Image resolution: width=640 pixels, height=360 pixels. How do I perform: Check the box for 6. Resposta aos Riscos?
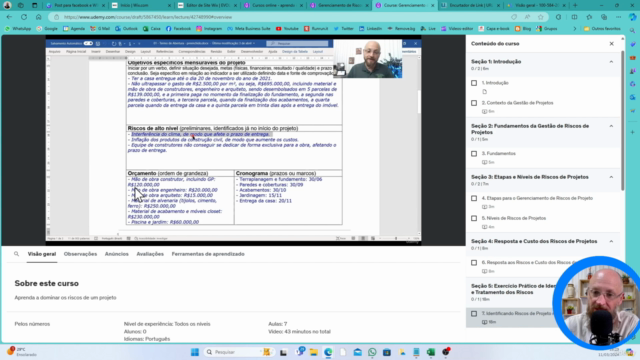pos(474,262)
